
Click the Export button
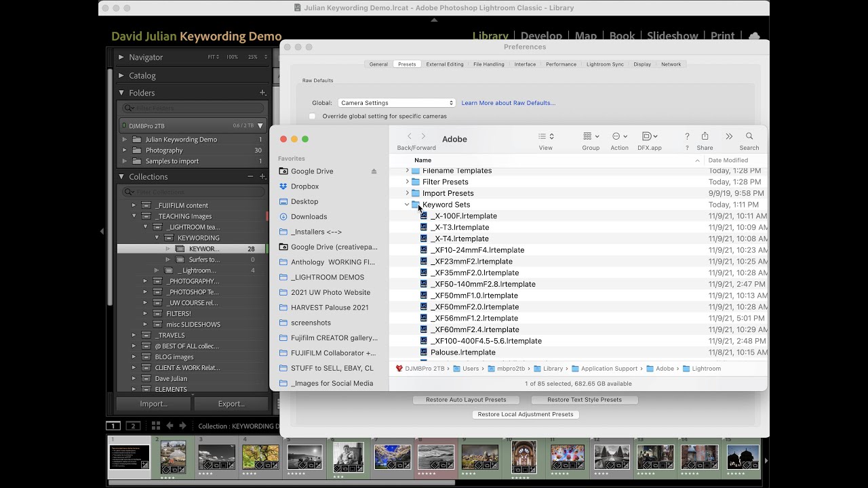231,404
